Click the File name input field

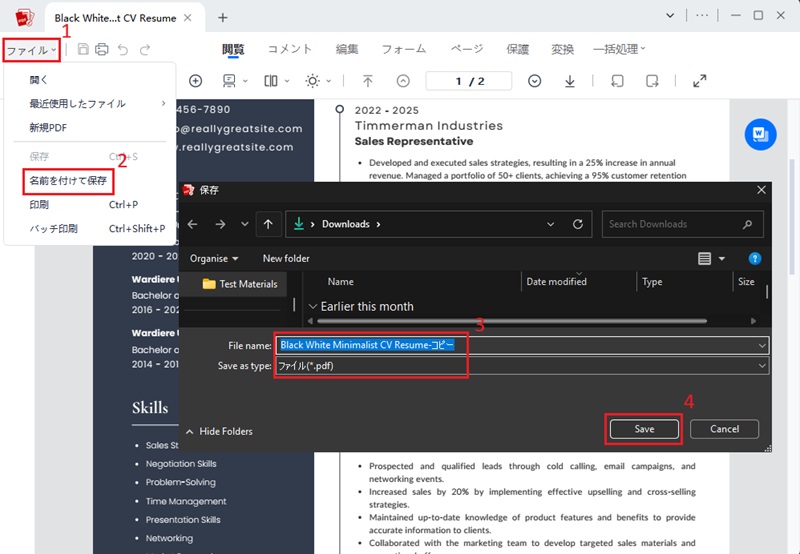point(522,345)
